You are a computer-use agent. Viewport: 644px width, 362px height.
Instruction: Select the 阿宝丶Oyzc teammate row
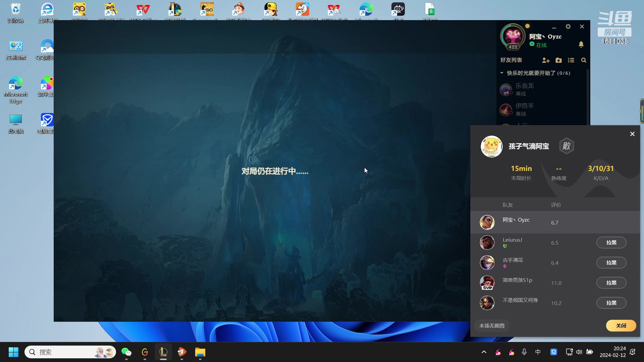(x=555, y=223)
